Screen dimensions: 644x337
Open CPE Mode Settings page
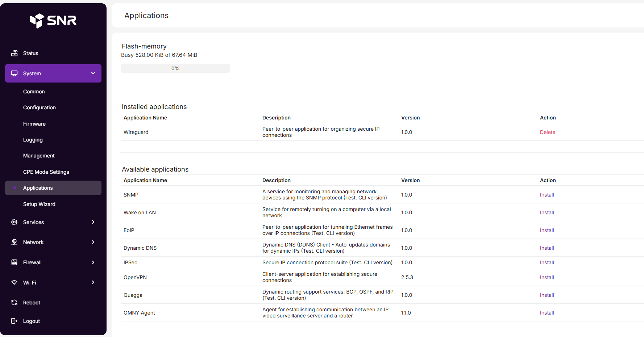tap(46, 172)
